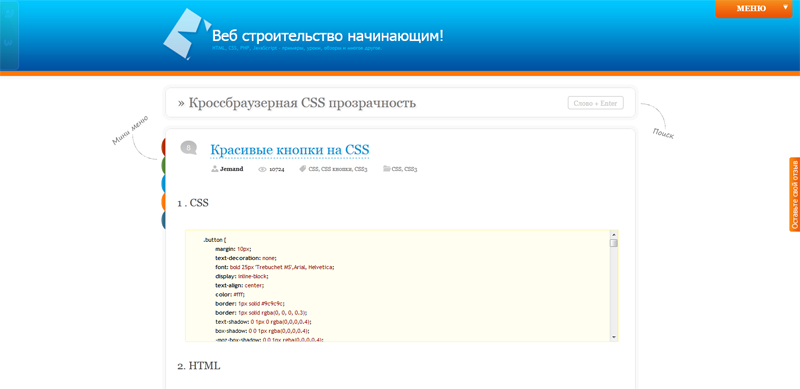Click the site subtitle under the title
Image resolution: width=800 pixels, height=389 pixels.
[297, 48]
